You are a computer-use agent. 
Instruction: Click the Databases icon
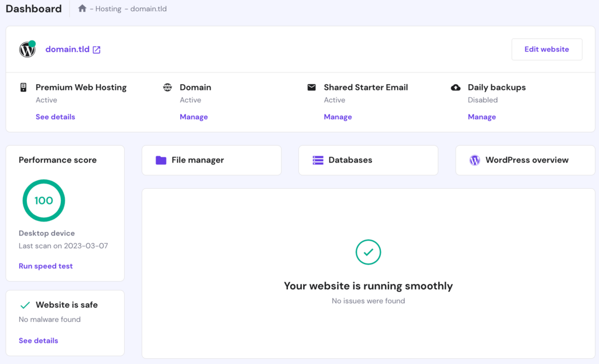tap(318, 160)
